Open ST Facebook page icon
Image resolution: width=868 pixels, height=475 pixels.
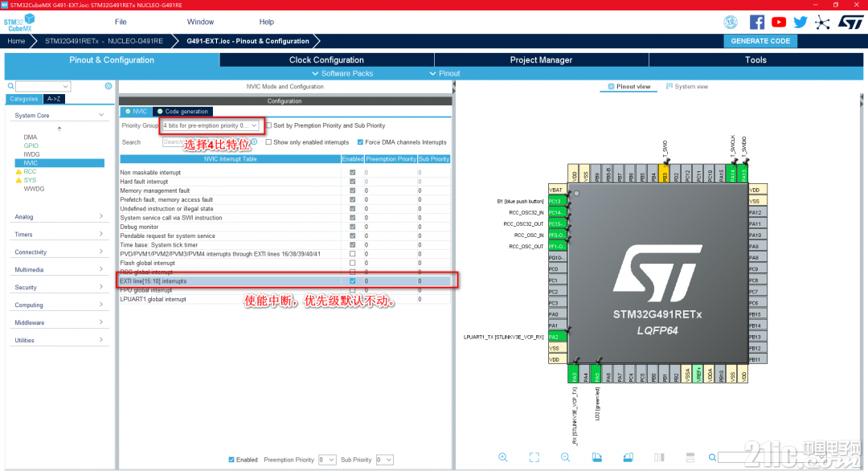click(757, 23)
